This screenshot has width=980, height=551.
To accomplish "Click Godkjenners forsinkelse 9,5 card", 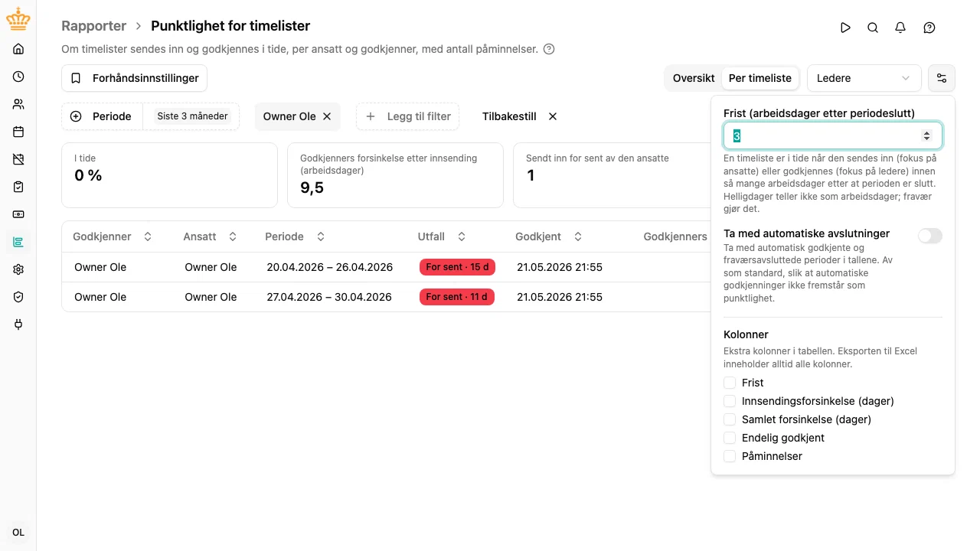I will 395,175.
